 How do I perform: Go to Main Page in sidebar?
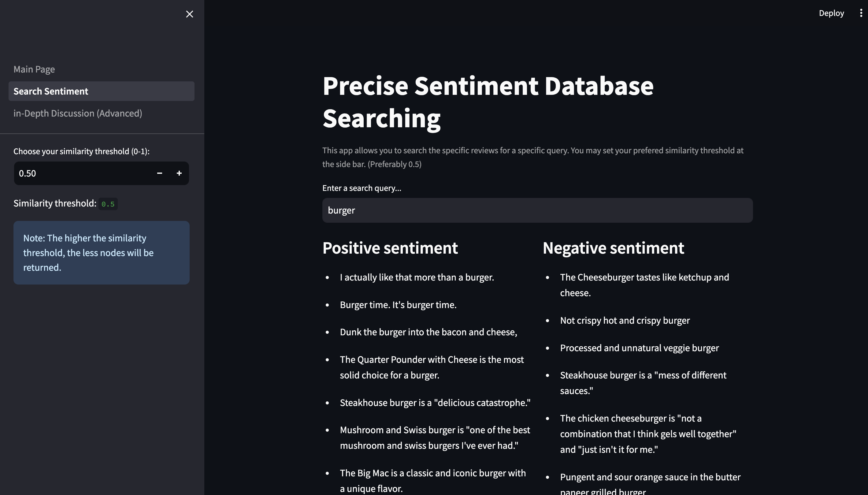(34, 69)
